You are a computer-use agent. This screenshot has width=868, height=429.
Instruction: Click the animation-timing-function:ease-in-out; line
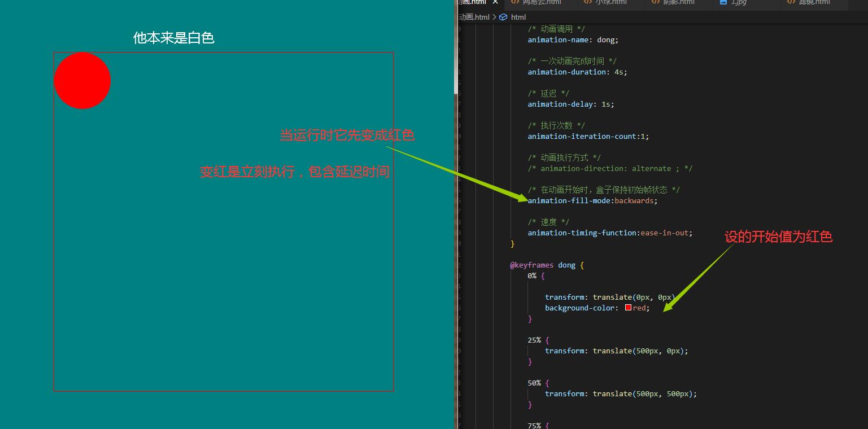tap(610, 233)
